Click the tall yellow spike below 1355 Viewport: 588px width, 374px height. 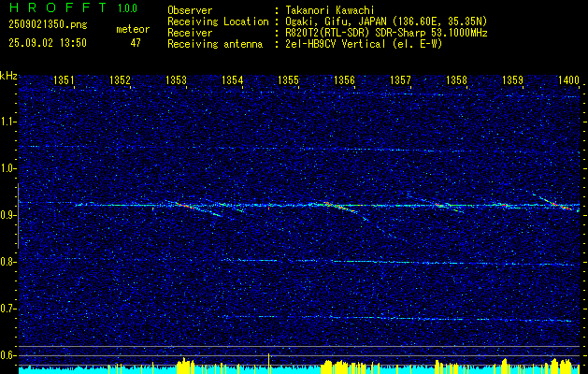[269, 363]
